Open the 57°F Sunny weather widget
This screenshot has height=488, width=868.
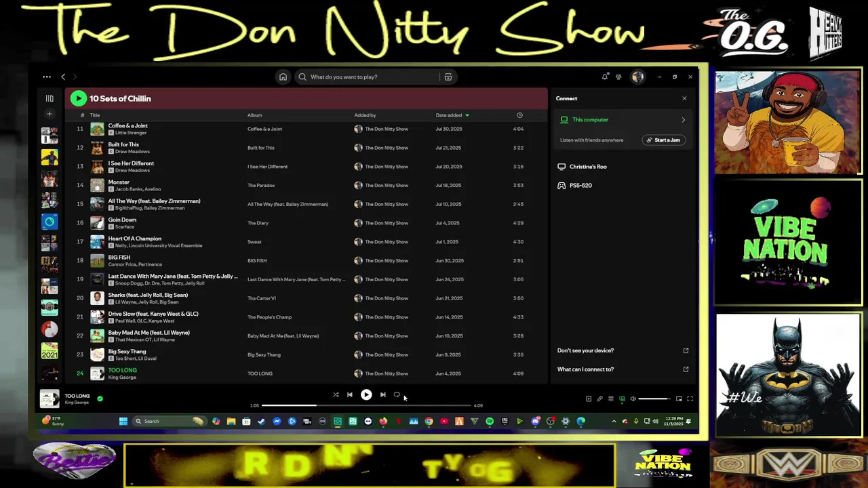coord(53,421)
